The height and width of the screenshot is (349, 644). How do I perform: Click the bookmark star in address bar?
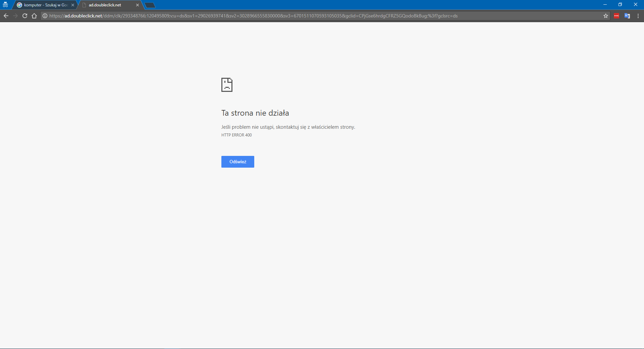606,16
